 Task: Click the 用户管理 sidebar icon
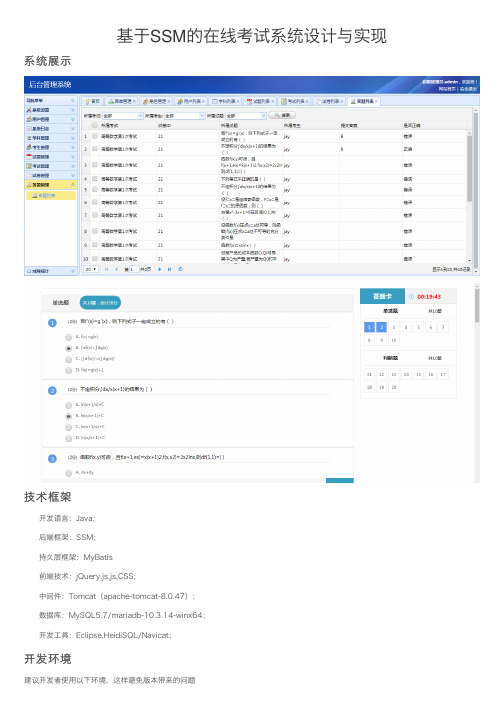click(x=29, y=119)
